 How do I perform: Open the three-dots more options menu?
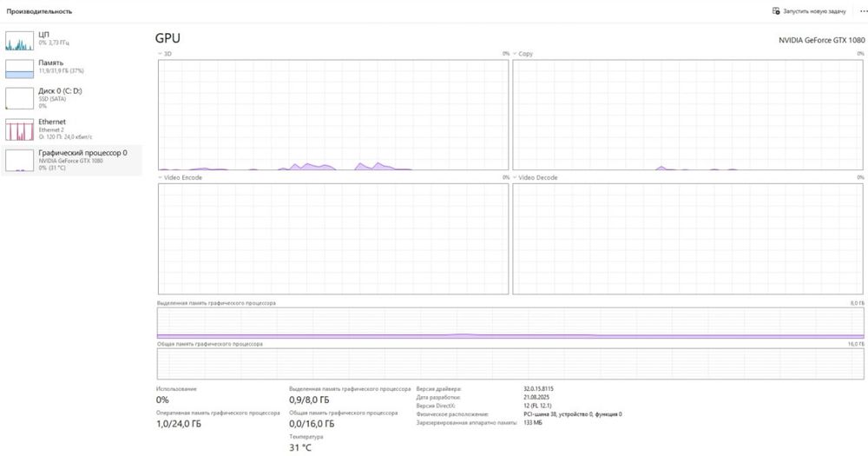[864, 11]
